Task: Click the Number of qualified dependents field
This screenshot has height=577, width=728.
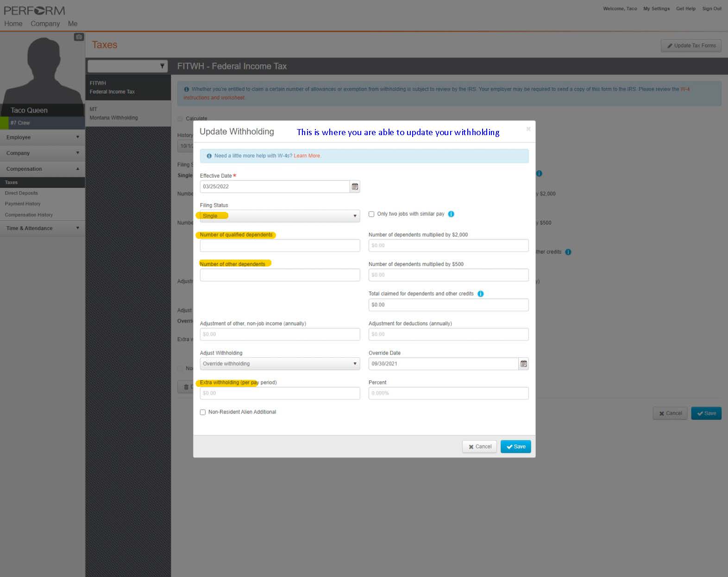Action: click(x=280, y=246)
